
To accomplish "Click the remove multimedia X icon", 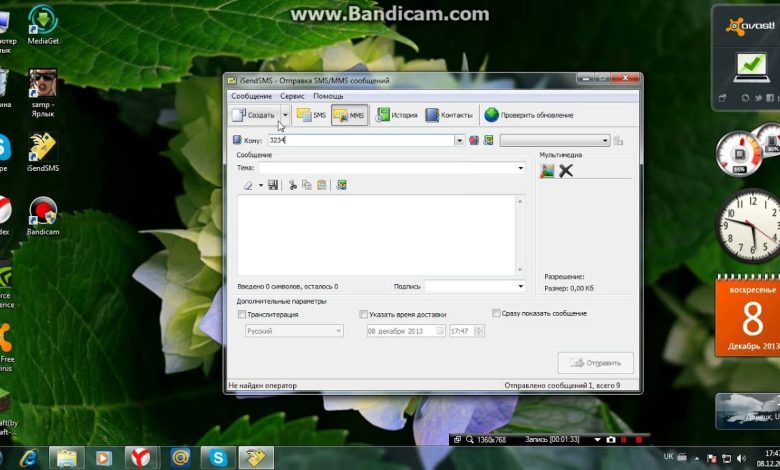I will pyautogui.click(x=566, y=170).
